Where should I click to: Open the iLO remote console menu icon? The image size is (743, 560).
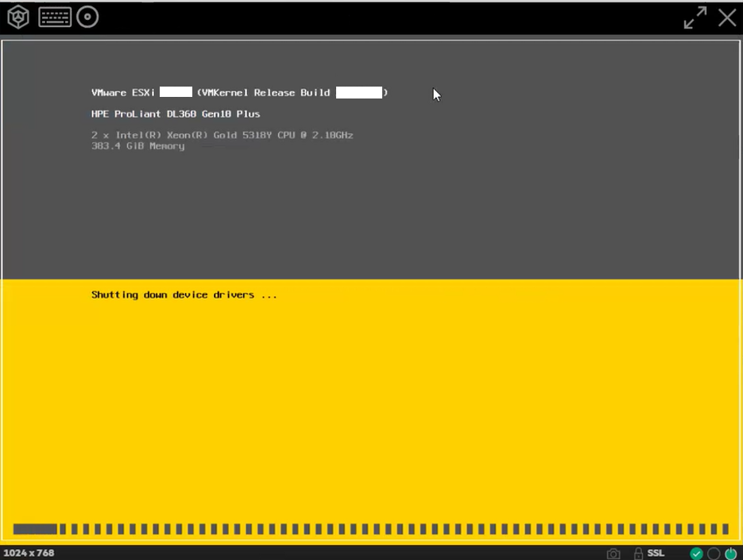coord(18,17)
